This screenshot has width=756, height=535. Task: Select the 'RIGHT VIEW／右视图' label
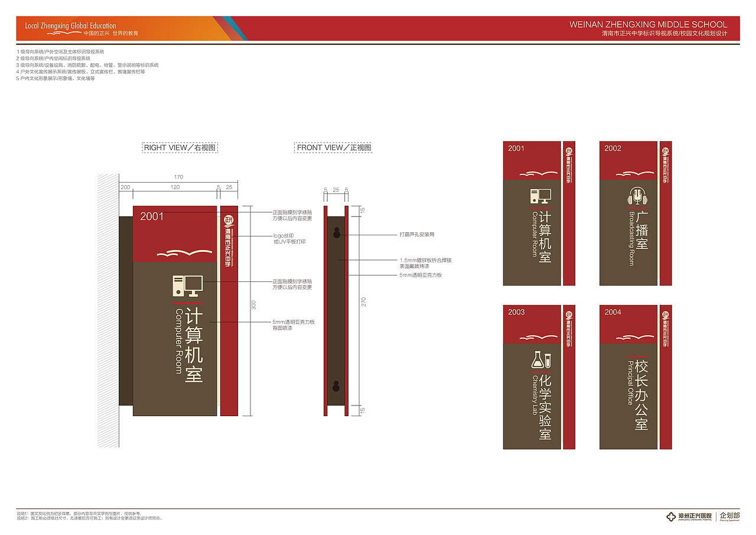(180, 148)
